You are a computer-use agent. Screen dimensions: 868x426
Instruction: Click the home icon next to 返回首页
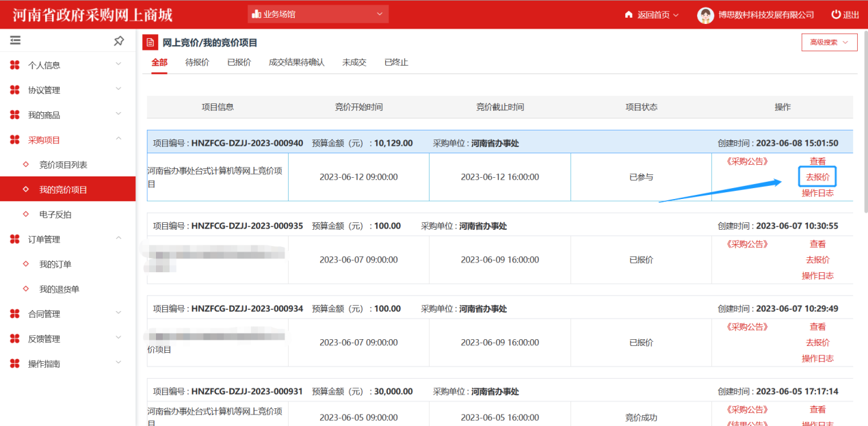point(629,14)
